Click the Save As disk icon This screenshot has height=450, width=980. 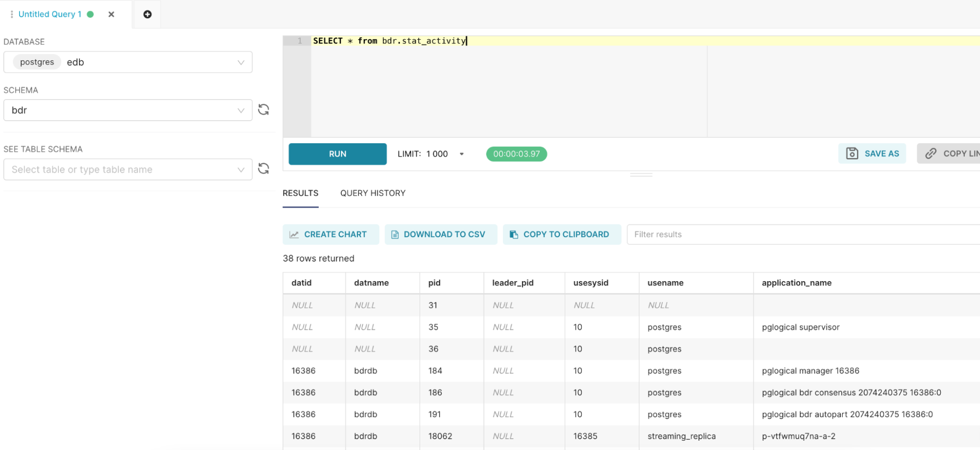pos(852,154)
